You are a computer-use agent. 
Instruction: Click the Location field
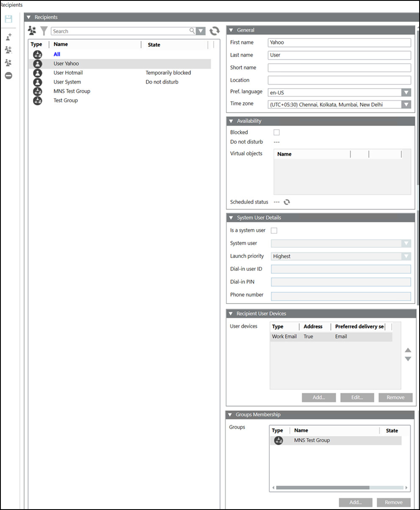coord(340,80)
